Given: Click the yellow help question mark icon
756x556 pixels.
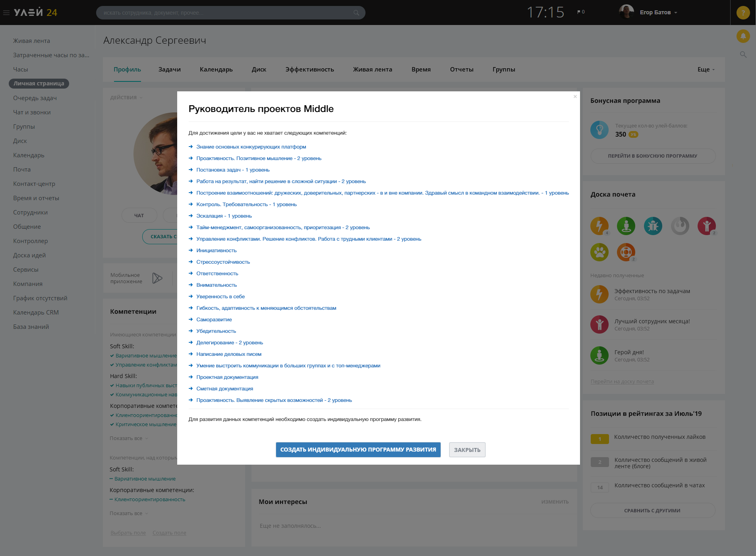Looking at the screenshot, I should 743,13.
